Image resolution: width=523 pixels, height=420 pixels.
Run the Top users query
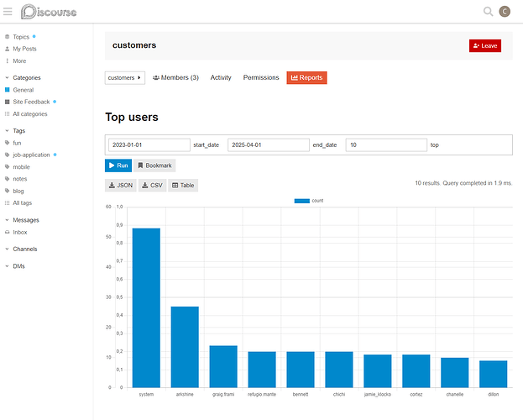coord(118,165)
